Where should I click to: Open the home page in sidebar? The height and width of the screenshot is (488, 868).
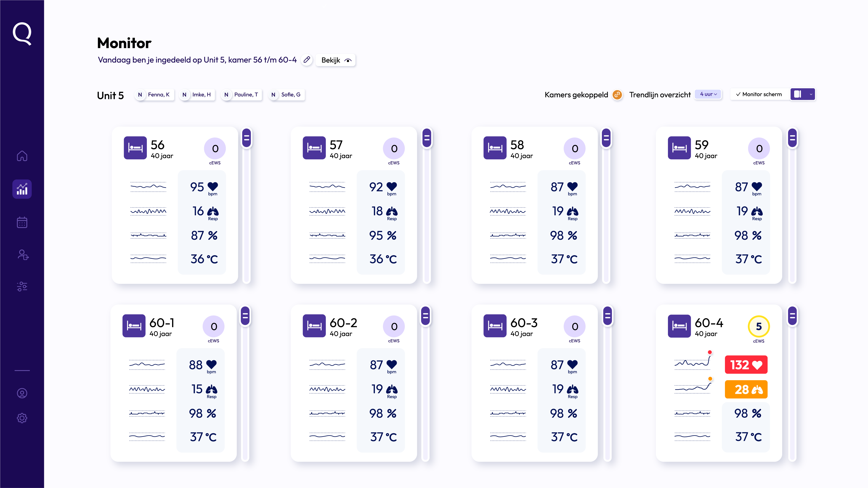click(x=22, y=156)
